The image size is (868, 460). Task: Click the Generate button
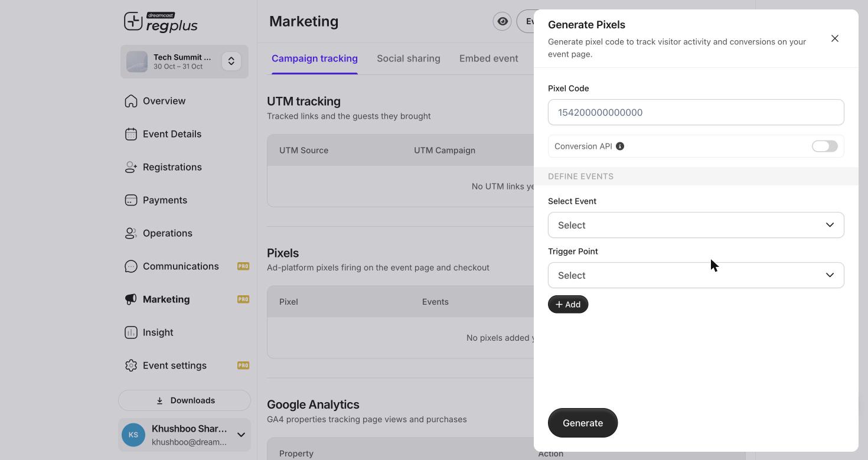click(x=583, y=423)
